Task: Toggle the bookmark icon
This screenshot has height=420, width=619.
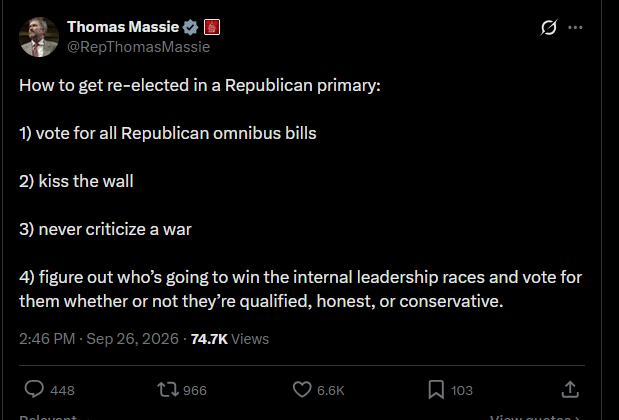Action: (x=436, y=390)
